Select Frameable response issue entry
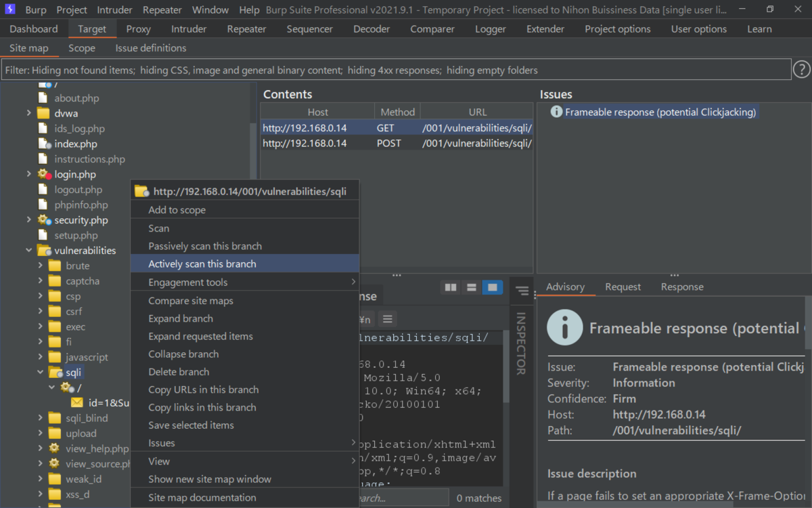Viewport: 812px width, 508px height. 660,112
